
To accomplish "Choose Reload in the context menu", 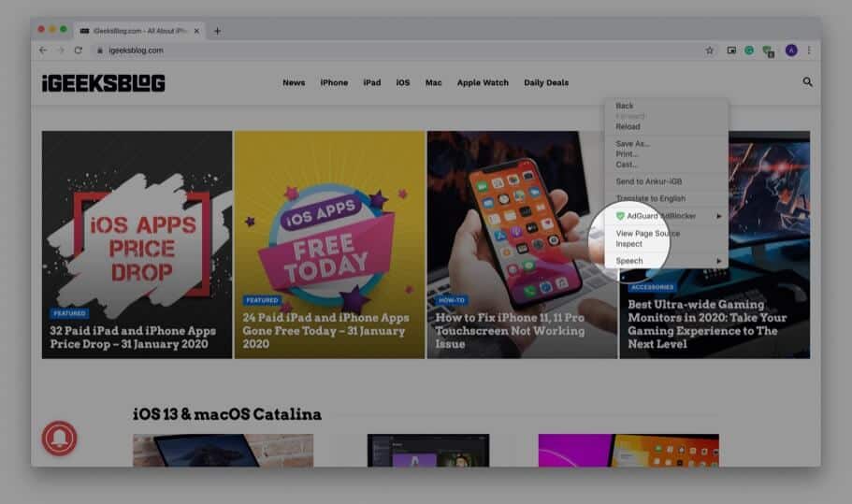I will click(666, 126).
